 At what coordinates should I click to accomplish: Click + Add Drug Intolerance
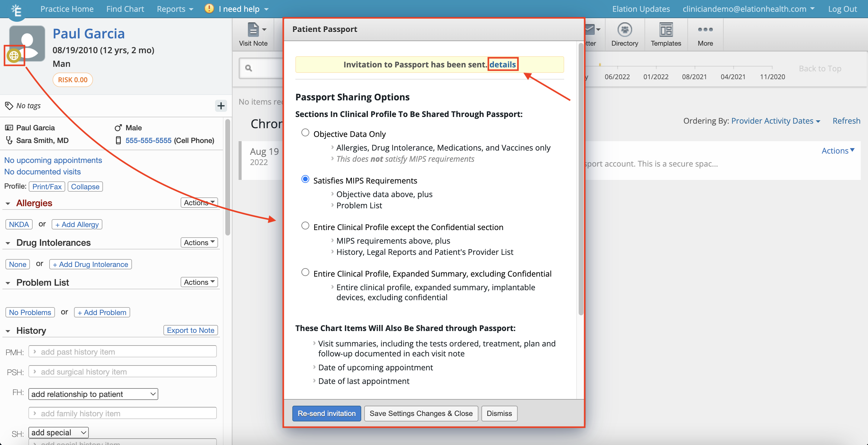tap(90, 264)
